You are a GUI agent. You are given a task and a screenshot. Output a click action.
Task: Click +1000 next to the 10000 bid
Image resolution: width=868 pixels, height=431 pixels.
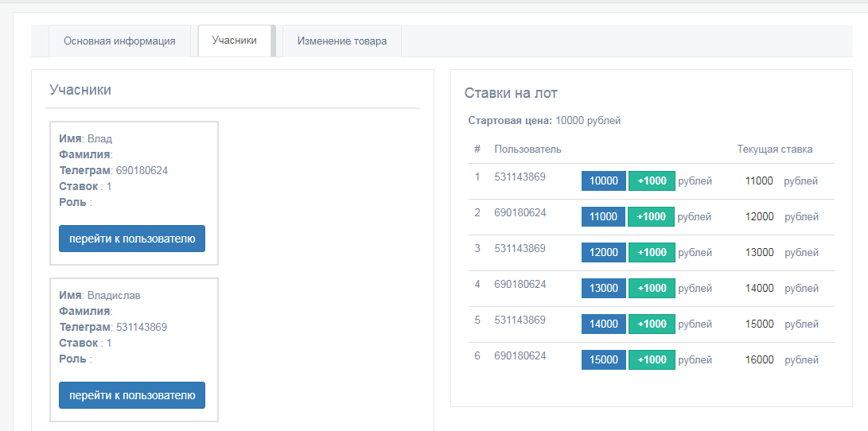pyautogui.click(x=652, y=181)
